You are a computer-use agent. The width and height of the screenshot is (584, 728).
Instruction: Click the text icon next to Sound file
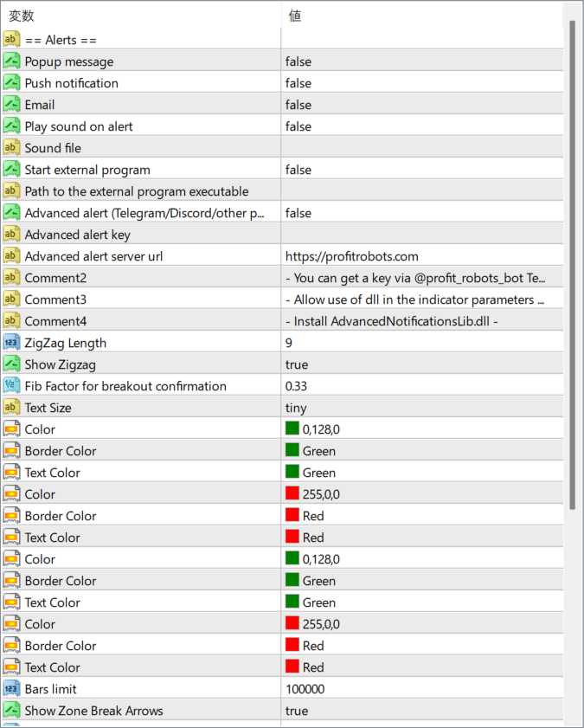click(x=11, y=148)
